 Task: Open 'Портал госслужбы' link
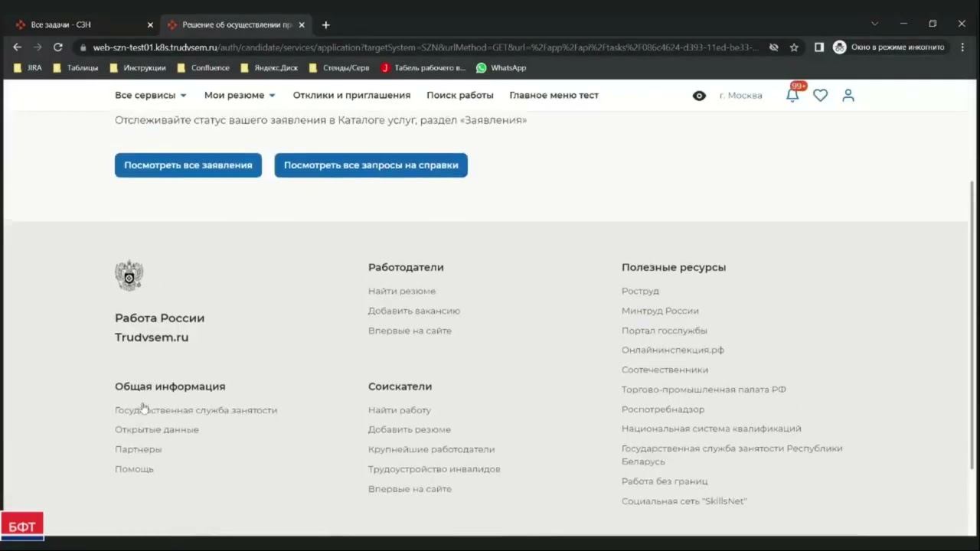pyautogui.click(x=665, y=331)
